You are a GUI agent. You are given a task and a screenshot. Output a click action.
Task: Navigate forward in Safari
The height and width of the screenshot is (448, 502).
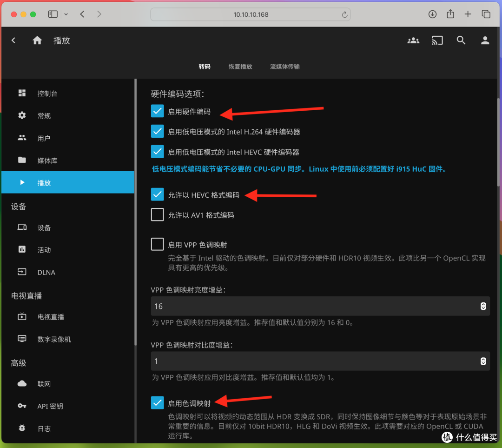99,14
